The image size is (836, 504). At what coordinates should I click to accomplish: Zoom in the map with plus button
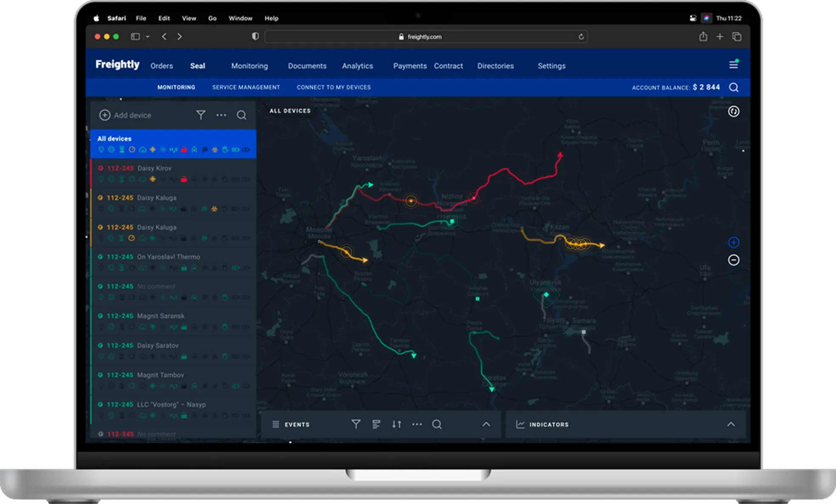pyautogui.click(x=734, y=242)
